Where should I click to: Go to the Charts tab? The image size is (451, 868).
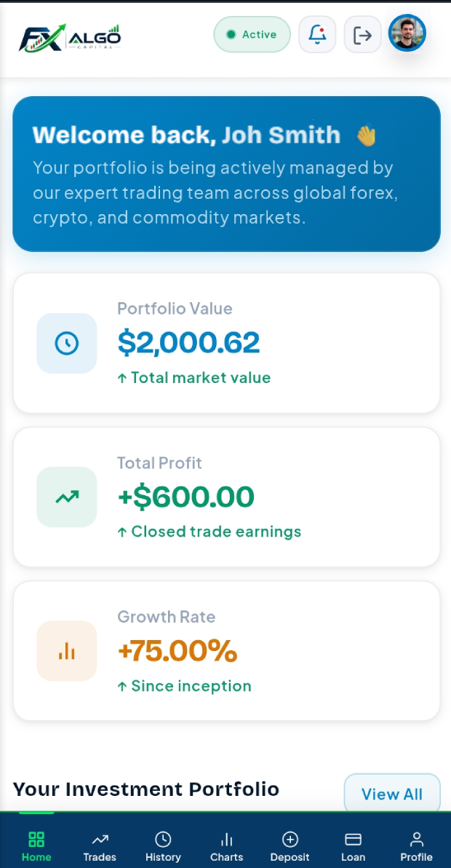[x=227, y=846]
